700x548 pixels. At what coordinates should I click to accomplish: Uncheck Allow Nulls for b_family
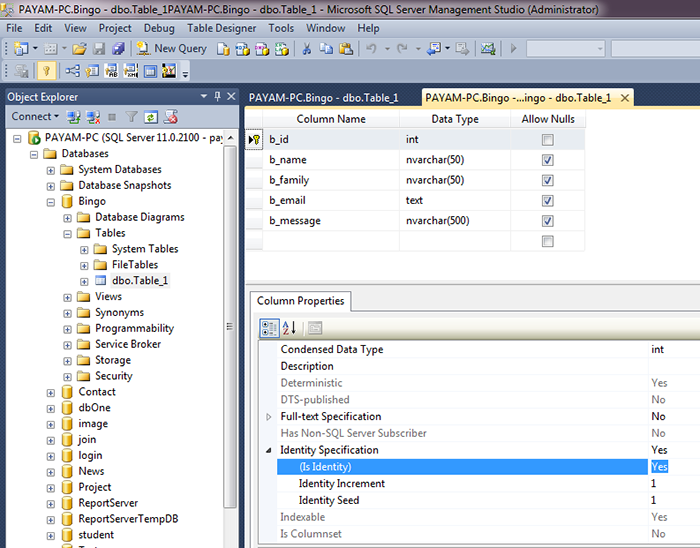(x=547, y=180)
